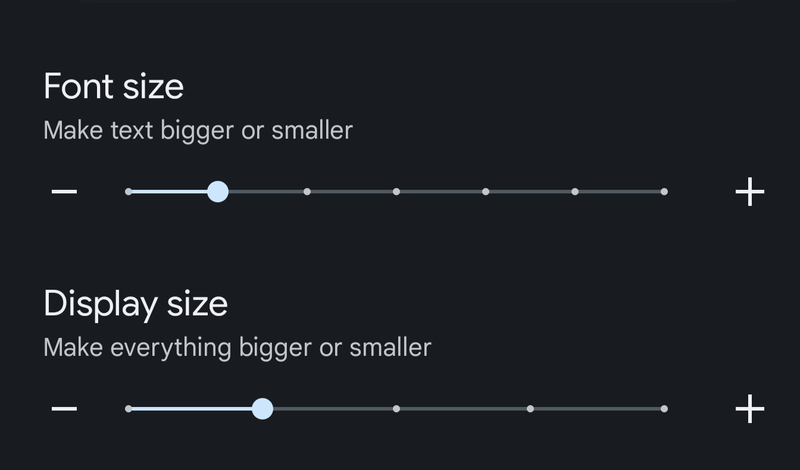Tap the Display size minus icon
Viewport: 800px width, 470px height.
click(x=64, y=408)
